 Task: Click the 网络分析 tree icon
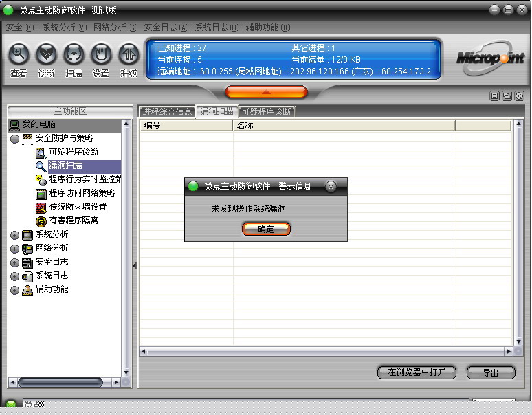(x=27, y=249)
